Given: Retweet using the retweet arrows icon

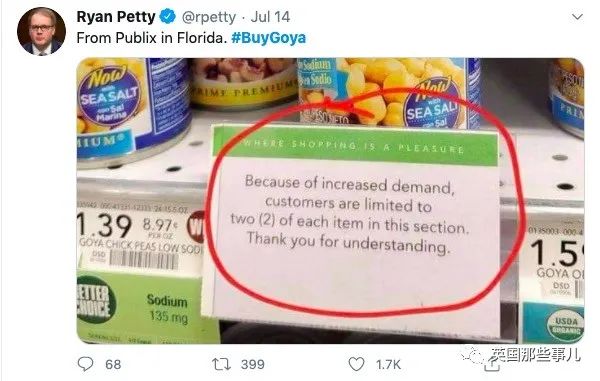Looking at the screenshot, I should pyautogui.click(x=222, y=364).
